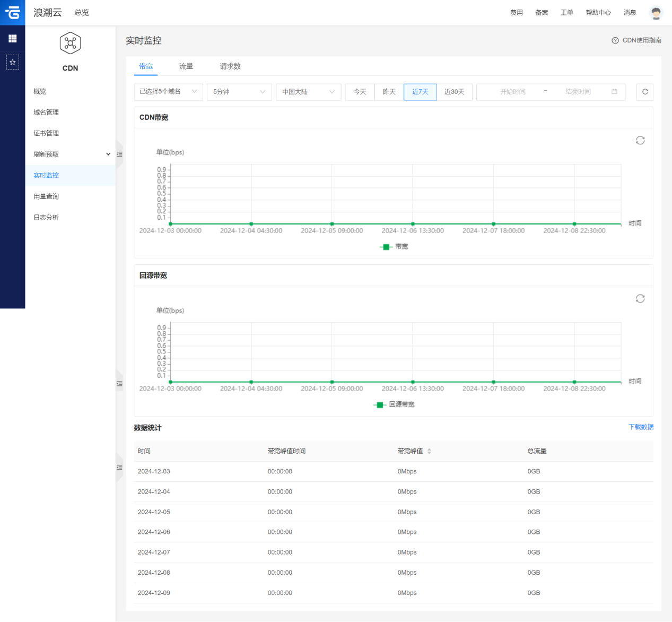
Task: Open 域名管理 in the sidebar
Action: tap(70, 113)
